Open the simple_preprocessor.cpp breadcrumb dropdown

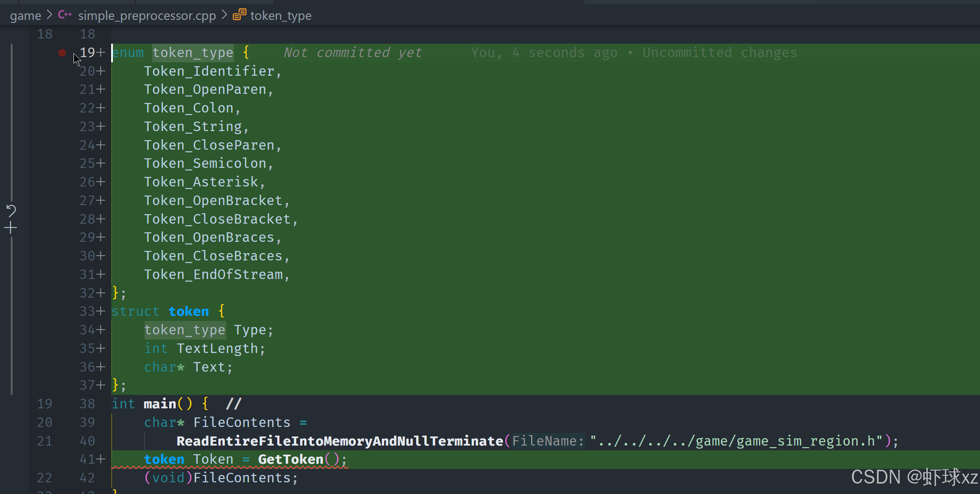click(147, 16)
